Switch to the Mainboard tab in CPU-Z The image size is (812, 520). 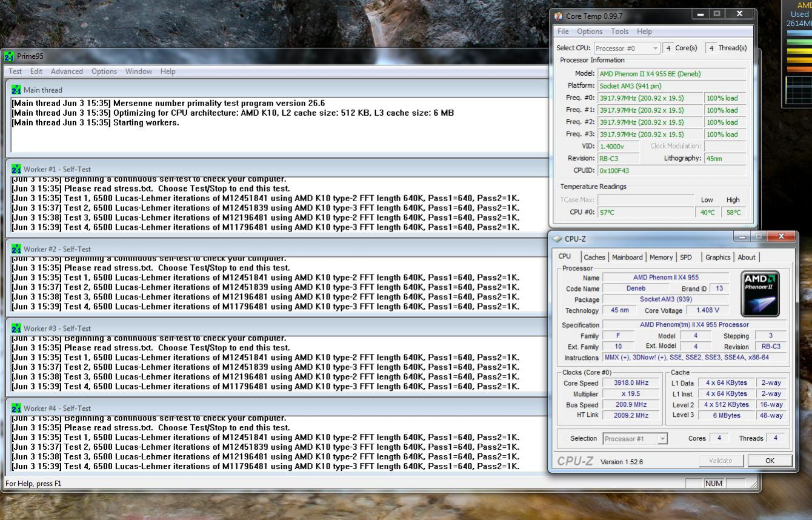[627, 257]
